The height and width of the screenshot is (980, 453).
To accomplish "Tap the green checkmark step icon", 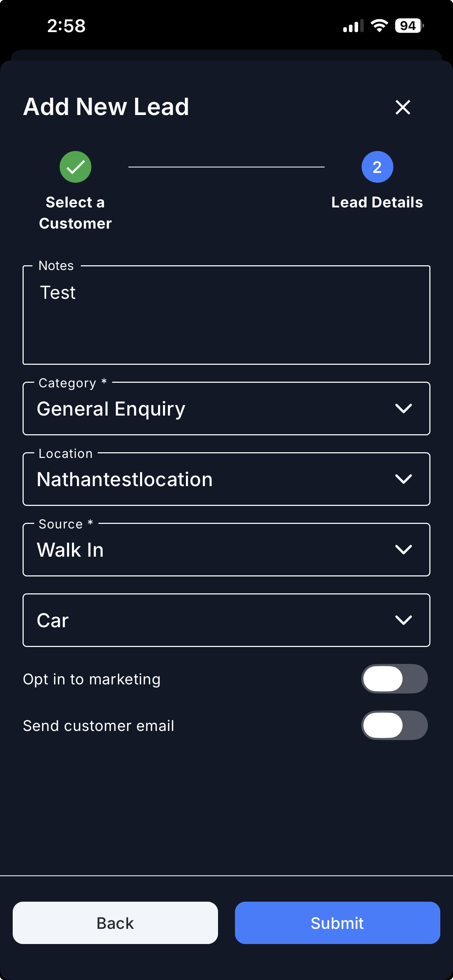I will click(75, 167).
